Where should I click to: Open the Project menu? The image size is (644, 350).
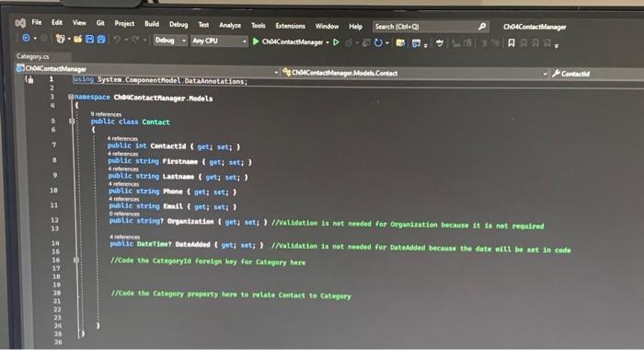tap(124, 23)
